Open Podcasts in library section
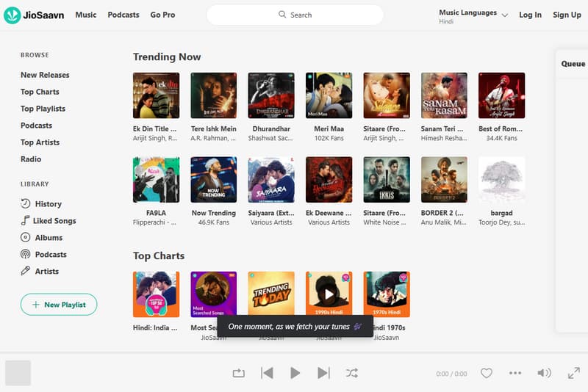The height and width of the screenshot is (392, 588). (x=43, y=254)
